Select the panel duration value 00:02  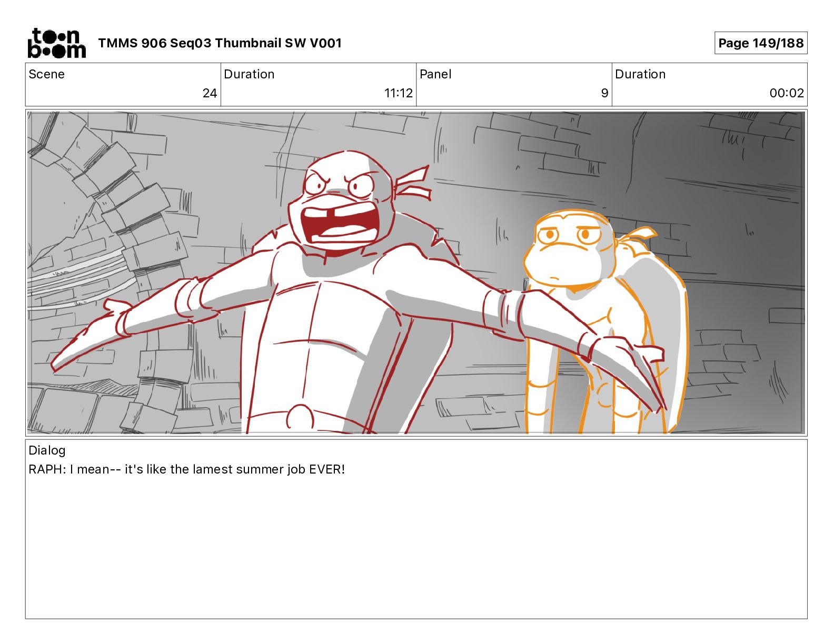pos(787,93)
